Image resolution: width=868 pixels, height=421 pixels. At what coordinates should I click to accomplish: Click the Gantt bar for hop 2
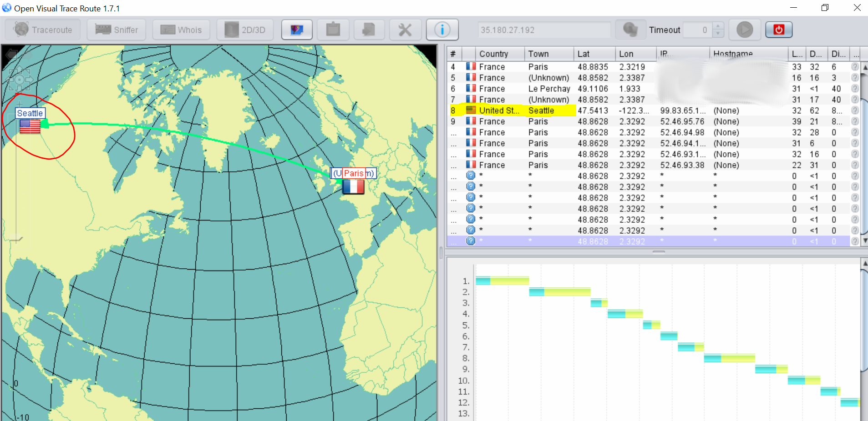[x=560, y=292]
